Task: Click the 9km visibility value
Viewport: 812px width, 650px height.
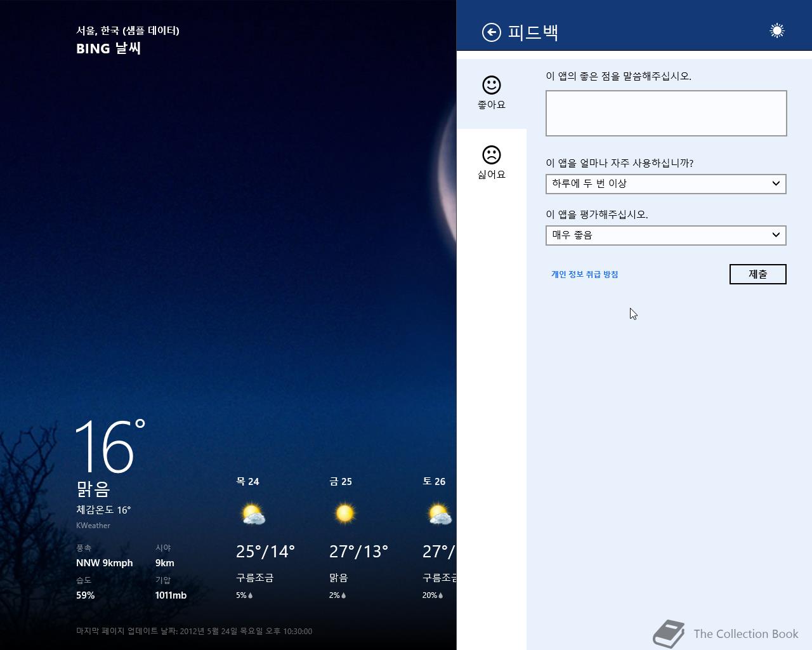Action: 165,563
